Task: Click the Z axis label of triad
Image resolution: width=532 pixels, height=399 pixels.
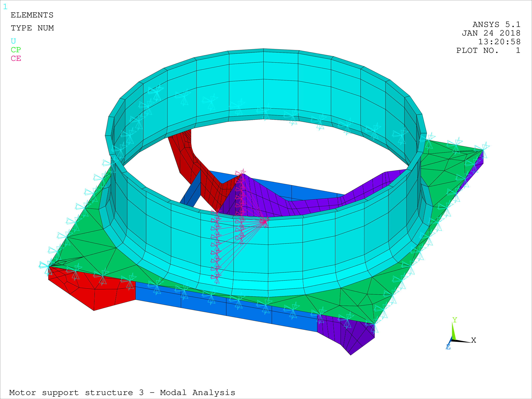Action: click(x=448, y=347)
